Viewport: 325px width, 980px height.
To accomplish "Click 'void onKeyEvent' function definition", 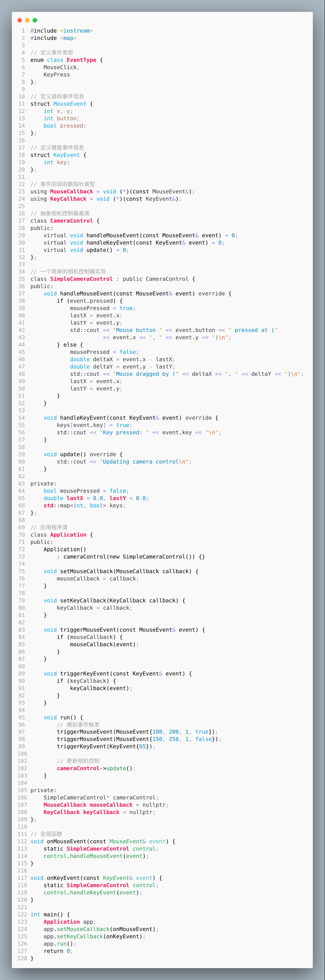I will 96,878.
